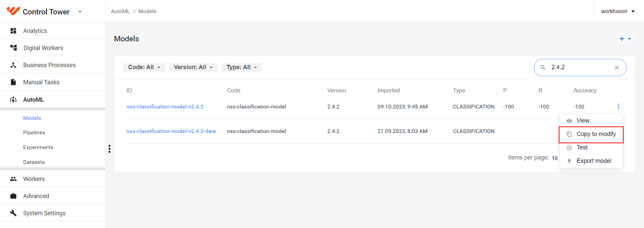Viewport: 644px width, 228px height.
Task: Click the Advanced briefcase icon
Action: 13,196
